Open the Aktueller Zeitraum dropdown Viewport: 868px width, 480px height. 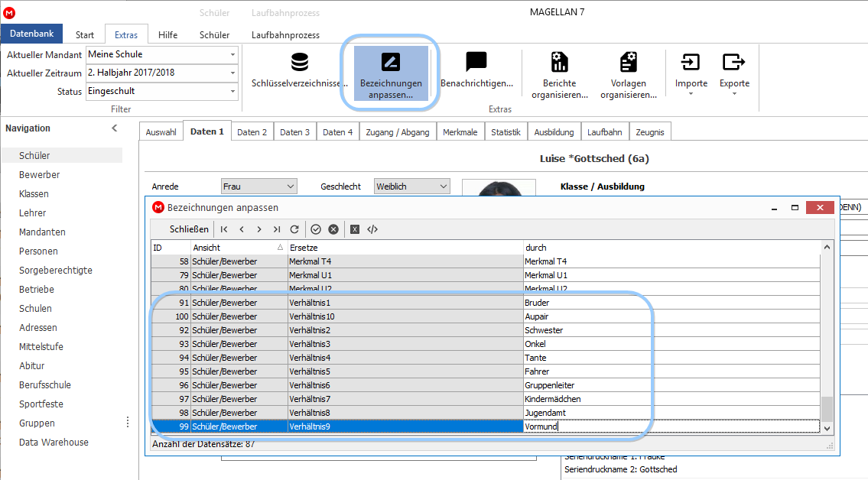pos(232,73)
